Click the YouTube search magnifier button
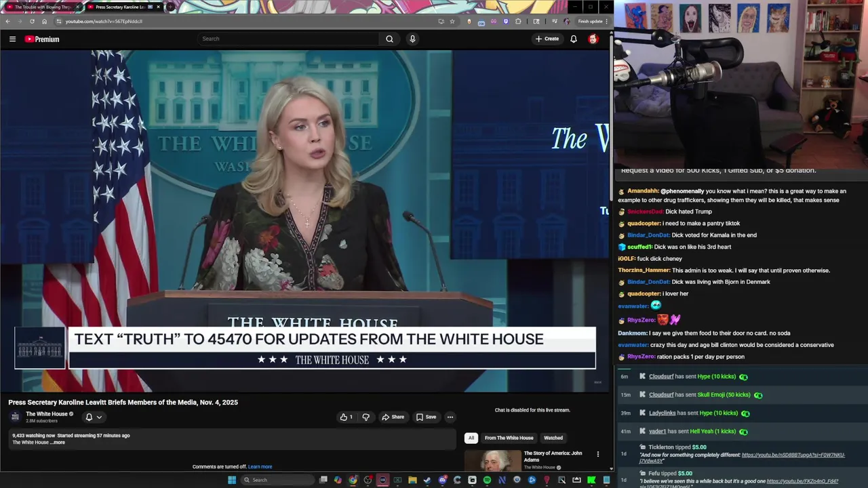This screenshot has height=488, width=868. [389, 39]
